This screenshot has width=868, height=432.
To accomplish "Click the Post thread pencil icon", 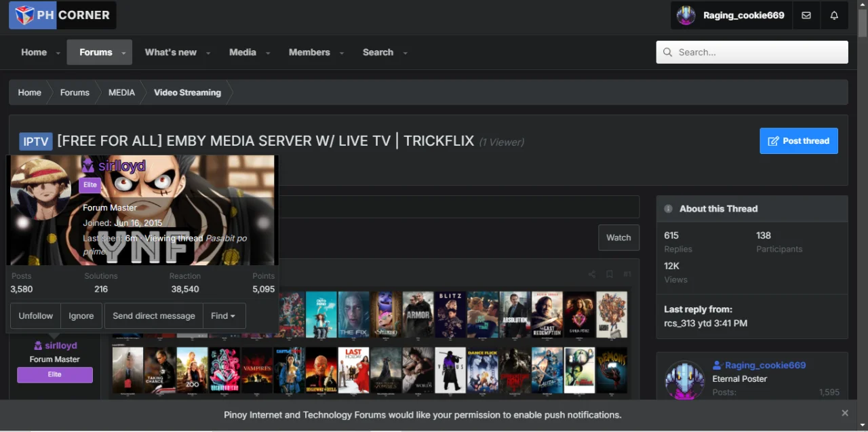I will (773, 141).
